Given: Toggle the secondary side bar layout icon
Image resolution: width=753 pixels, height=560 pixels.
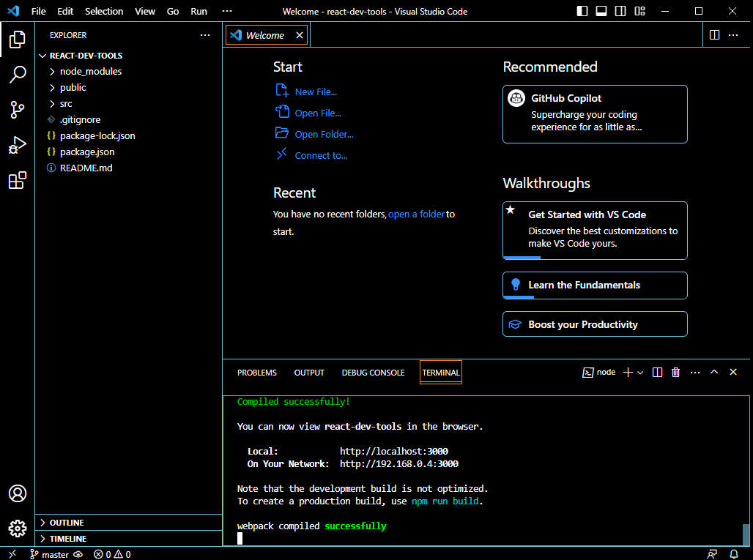Looking at the screenshot, I should point(620,11).
